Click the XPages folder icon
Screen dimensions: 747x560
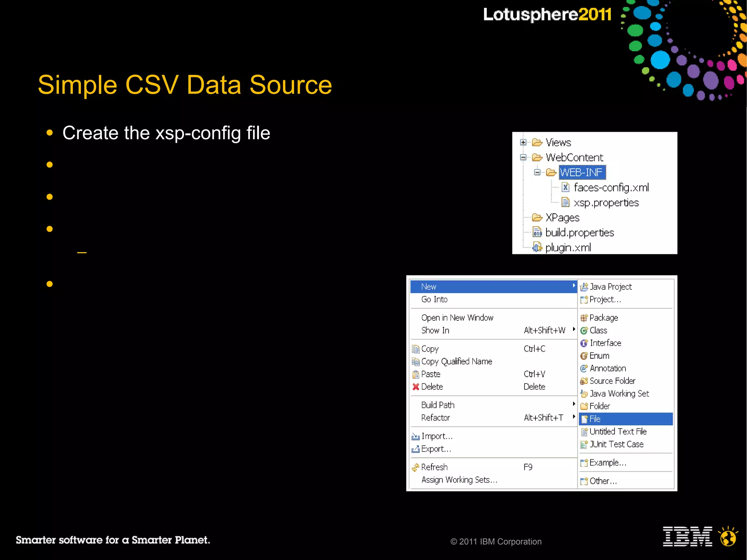pos(537,217)
